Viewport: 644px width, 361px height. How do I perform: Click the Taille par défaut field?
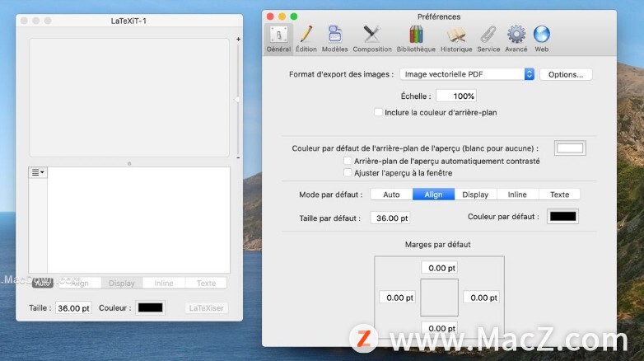coord(390,218)
